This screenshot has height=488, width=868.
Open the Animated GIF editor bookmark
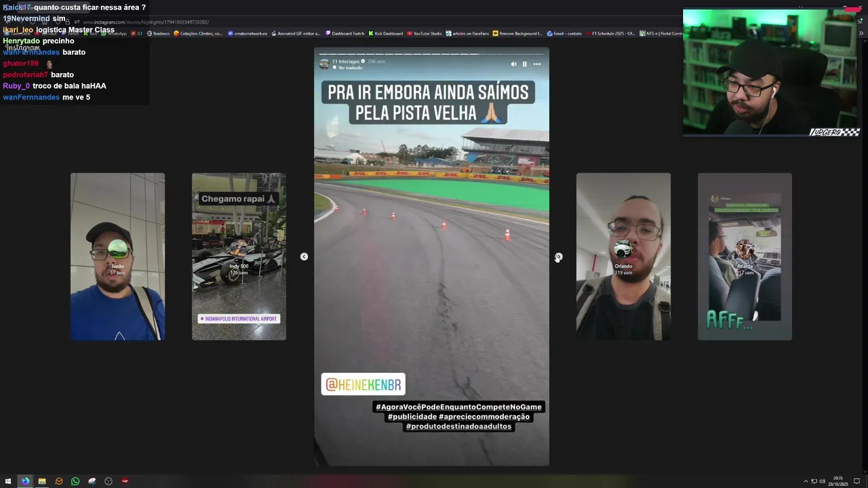(x=295, y=33)
